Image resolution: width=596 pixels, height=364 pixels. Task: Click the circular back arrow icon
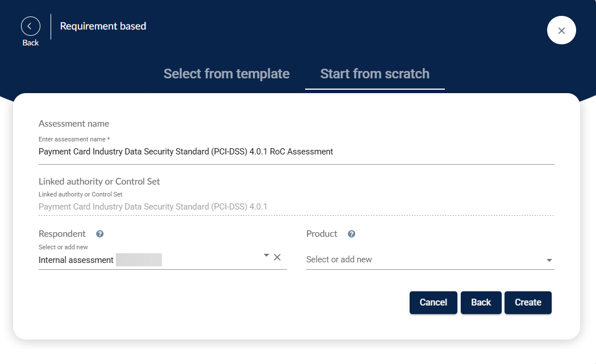31,26
